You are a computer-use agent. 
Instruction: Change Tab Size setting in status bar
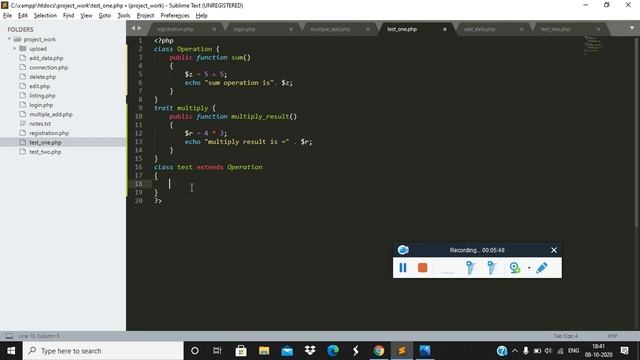coord(565,336)
